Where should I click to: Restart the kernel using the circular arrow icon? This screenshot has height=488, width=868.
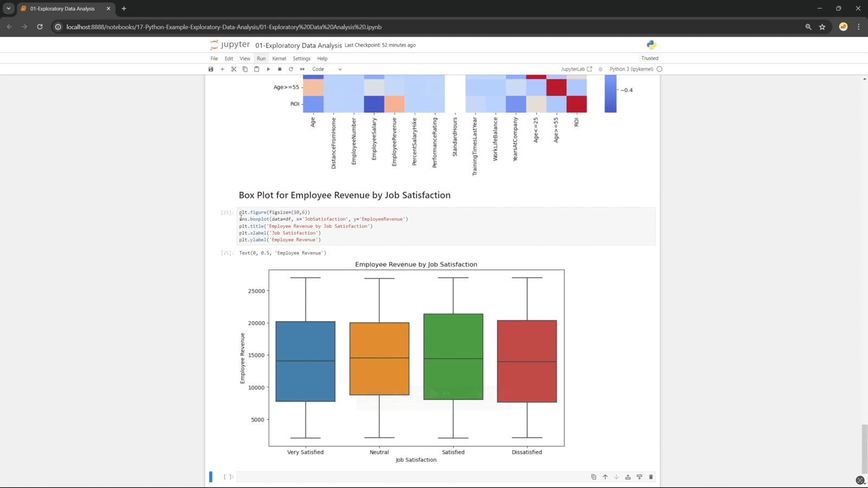click(291, 69)
